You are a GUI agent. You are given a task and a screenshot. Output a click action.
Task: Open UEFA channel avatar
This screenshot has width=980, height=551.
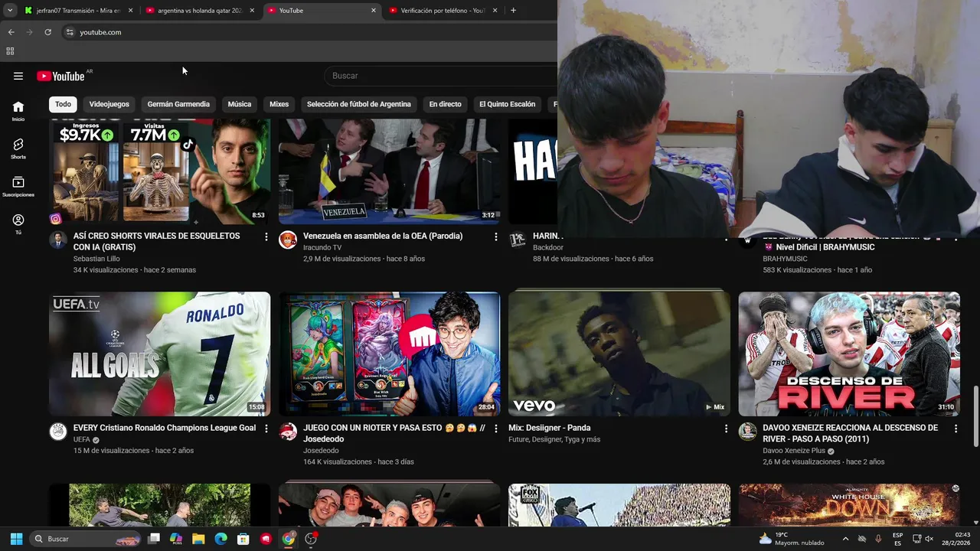coord(58,432)
